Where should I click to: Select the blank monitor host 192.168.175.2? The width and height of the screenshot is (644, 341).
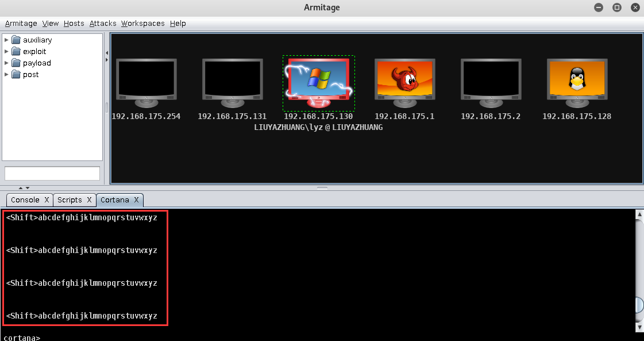point(491,83)
